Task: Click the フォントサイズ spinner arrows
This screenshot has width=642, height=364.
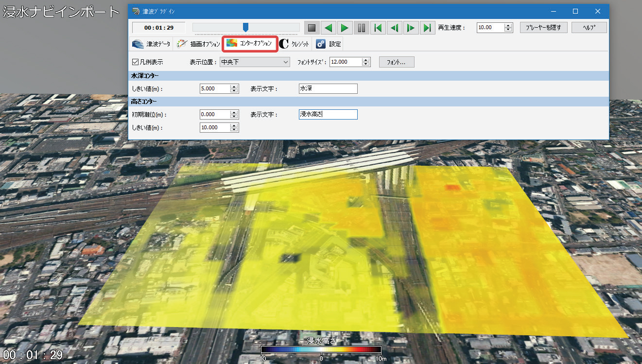Action: click(366, 62)
